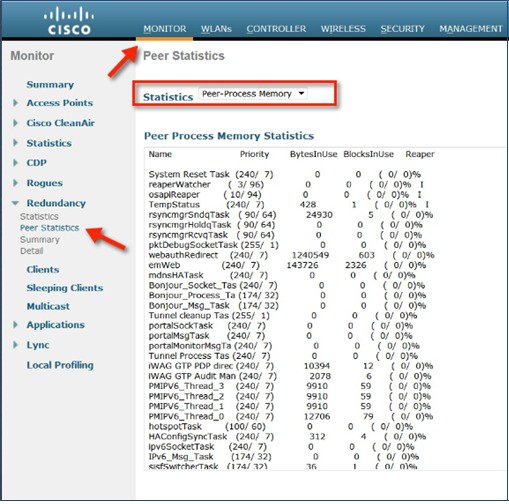Open the CDP link
The width and height of the screenshot is (509, 504).
click(37, 163)
